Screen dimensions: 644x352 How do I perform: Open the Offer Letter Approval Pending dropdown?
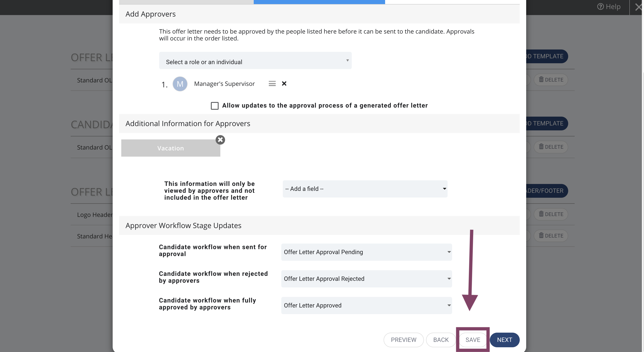[x=367, y=252]
